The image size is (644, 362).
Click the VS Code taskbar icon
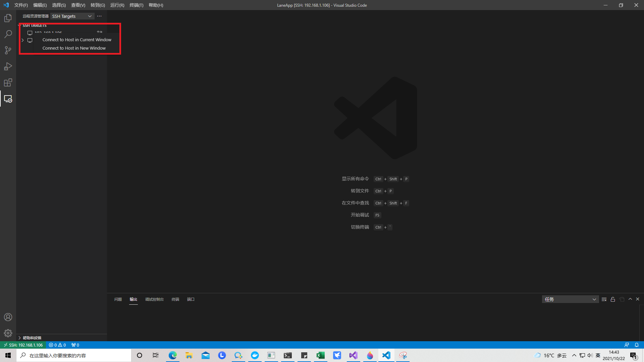tap(386, 355)
